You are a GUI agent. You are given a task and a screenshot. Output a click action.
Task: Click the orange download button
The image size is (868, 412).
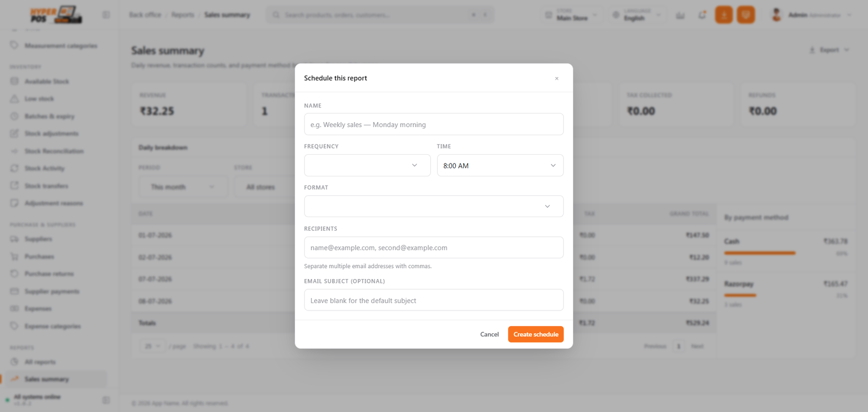724,15
